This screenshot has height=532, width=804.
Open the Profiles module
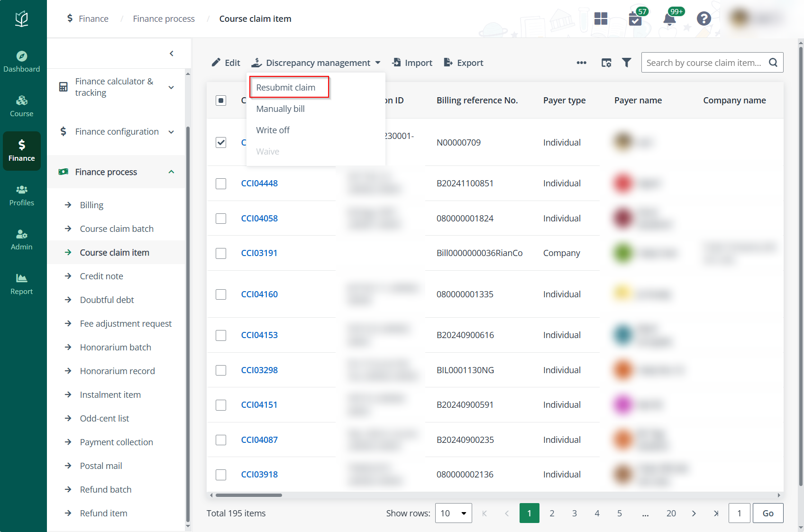(x=22, y=195)
